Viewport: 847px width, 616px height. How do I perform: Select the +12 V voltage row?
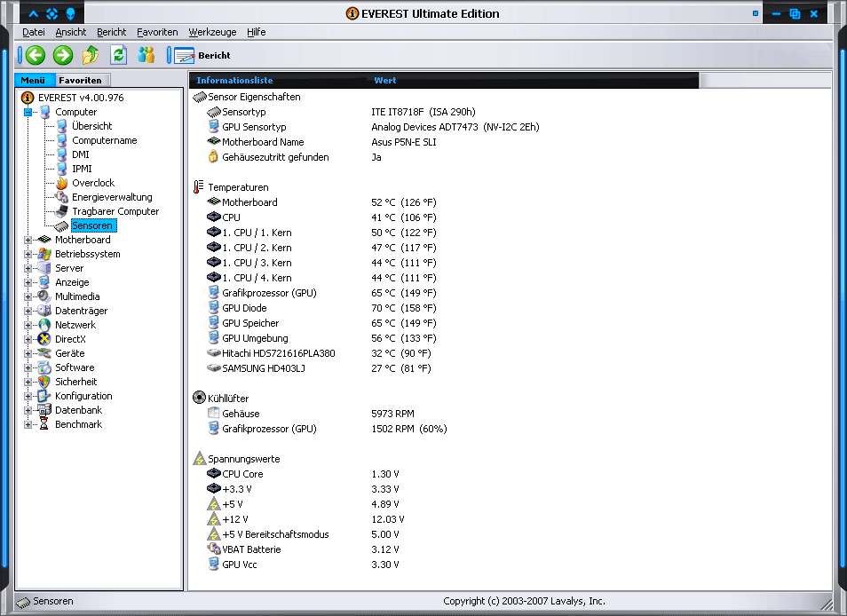pos(305,519)
